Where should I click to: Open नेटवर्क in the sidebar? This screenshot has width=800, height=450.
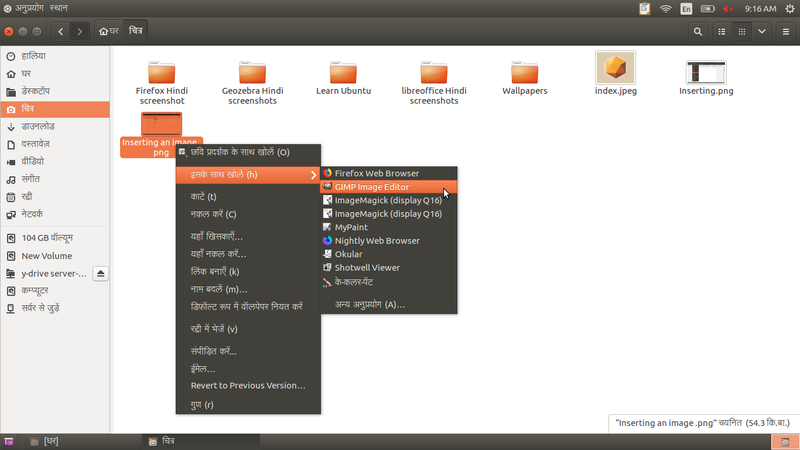[x=55, y=214]
